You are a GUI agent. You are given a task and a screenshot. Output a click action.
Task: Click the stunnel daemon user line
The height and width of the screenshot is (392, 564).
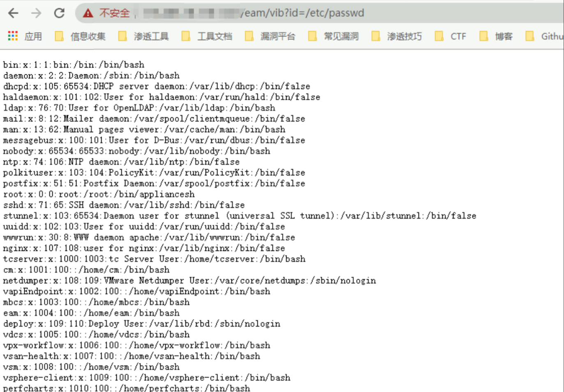239,216
